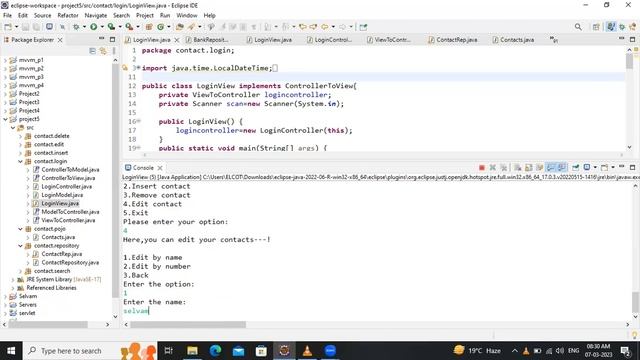Viewport: 640px width, 360px height.
Task: Open the File menu
Action: click(7, 15)
